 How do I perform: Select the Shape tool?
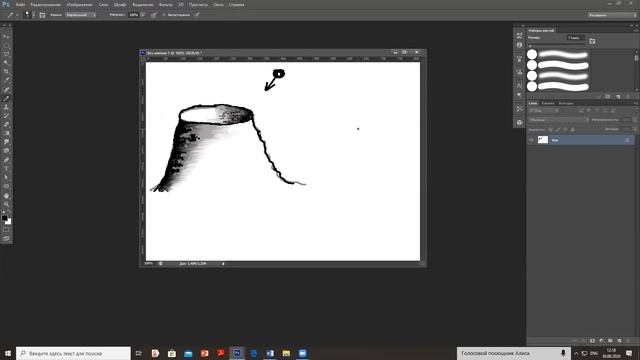pos(6,187)
